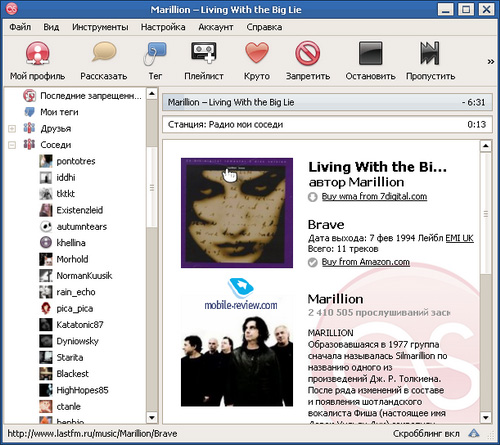The image size is (500, 445).
Task: Click the Рассказать speech bubble icon
Action: click(104, 52)
